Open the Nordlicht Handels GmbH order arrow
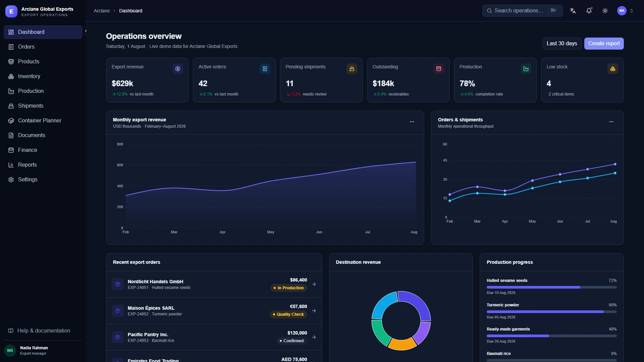Image resolution: width=644 pixels, height=362 pixels. (x=314, y=284)
